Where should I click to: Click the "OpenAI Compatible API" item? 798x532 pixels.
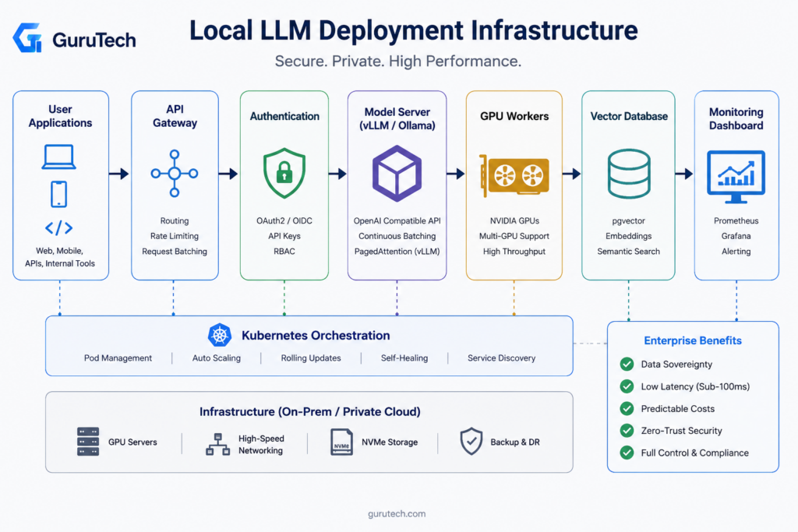pos(397,220)
